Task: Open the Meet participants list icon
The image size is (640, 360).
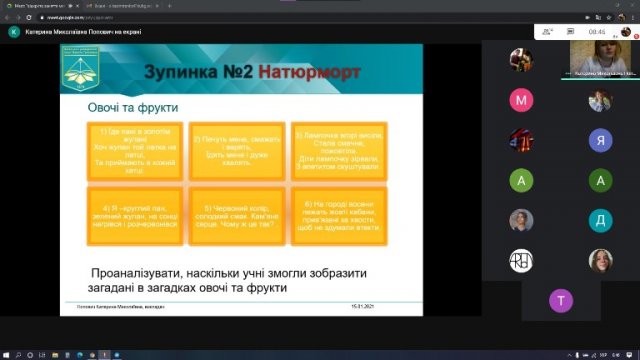Action: 547,31
